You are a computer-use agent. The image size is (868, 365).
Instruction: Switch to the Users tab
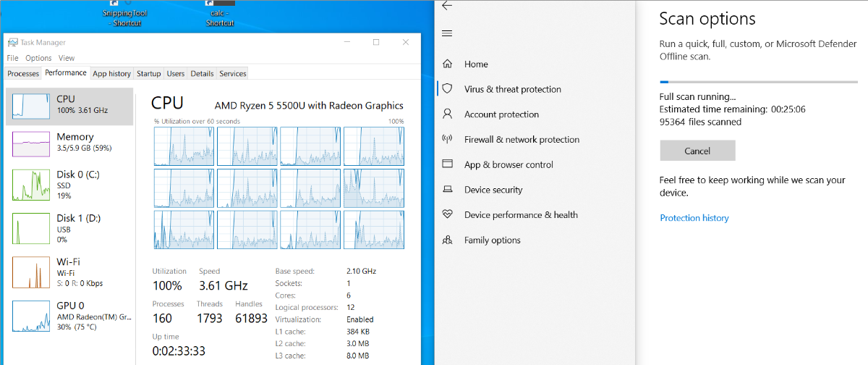(176, 74)
